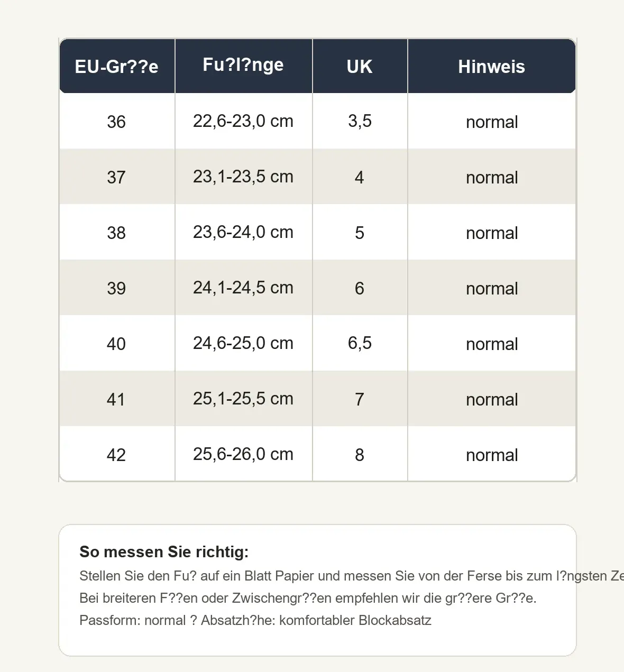Click the 24,1-24,5 cm foot length cell
The width and height of the screenshot is (624, 672).
click(244, 288)
